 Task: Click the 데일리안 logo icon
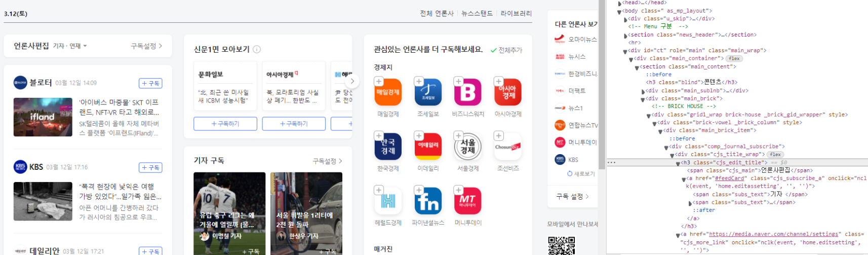pos(20,251)
